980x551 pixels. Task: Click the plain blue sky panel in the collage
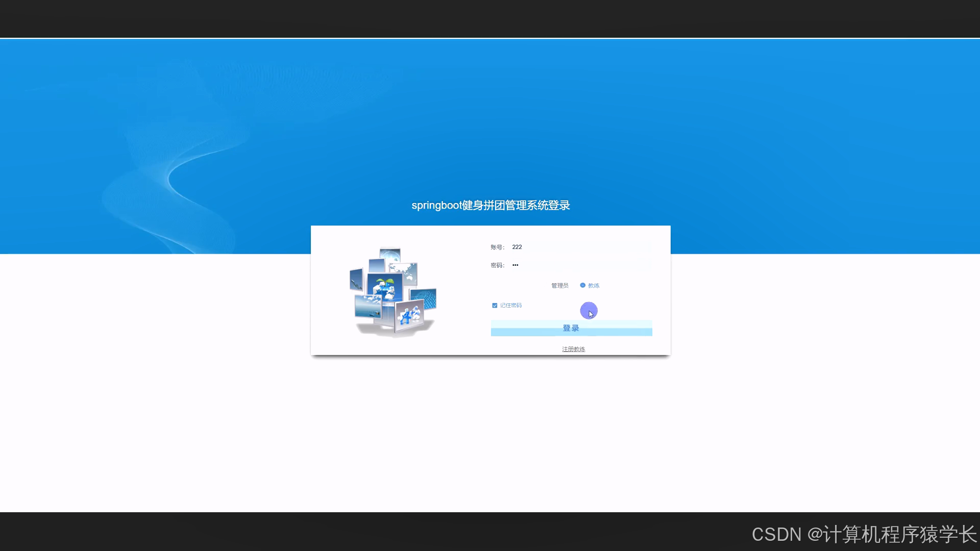(376, 266)
